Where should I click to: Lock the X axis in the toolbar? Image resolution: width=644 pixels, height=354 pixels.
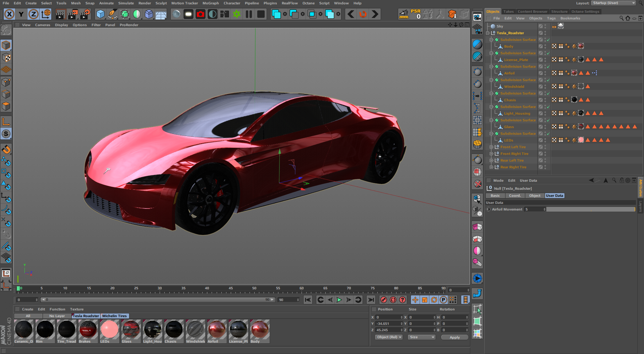(9, 14)
